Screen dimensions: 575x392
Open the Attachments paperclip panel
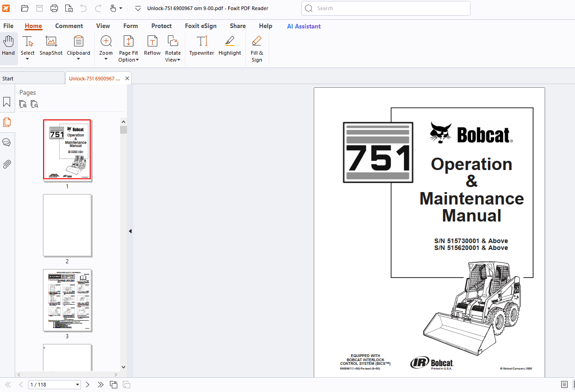click(7, 164)
